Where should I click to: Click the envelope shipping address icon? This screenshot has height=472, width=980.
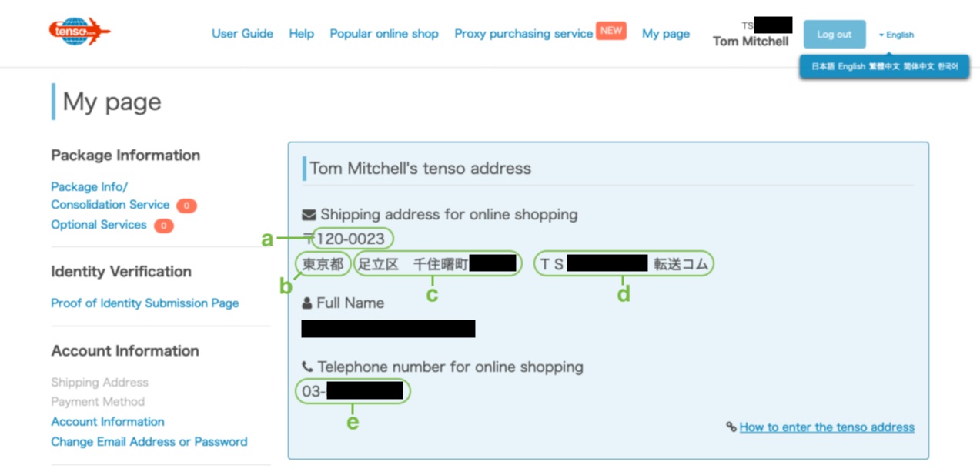[309, 214]
